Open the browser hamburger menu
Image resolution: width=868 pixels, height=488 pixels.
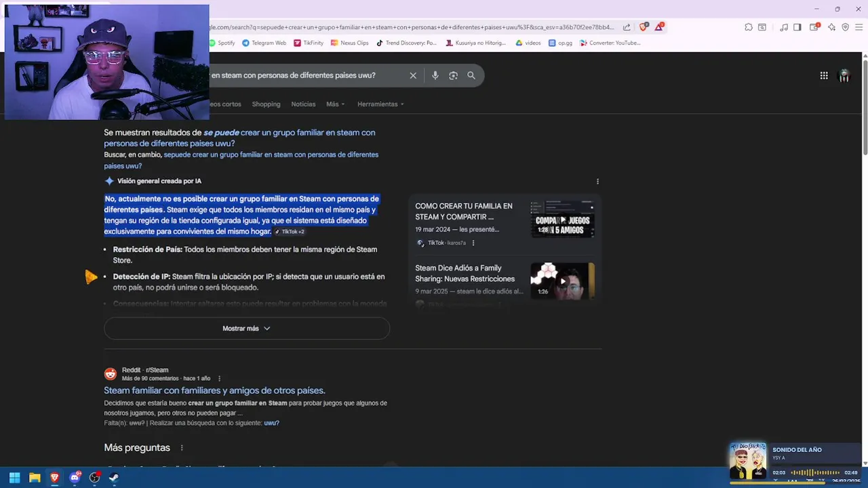(859, 27)
